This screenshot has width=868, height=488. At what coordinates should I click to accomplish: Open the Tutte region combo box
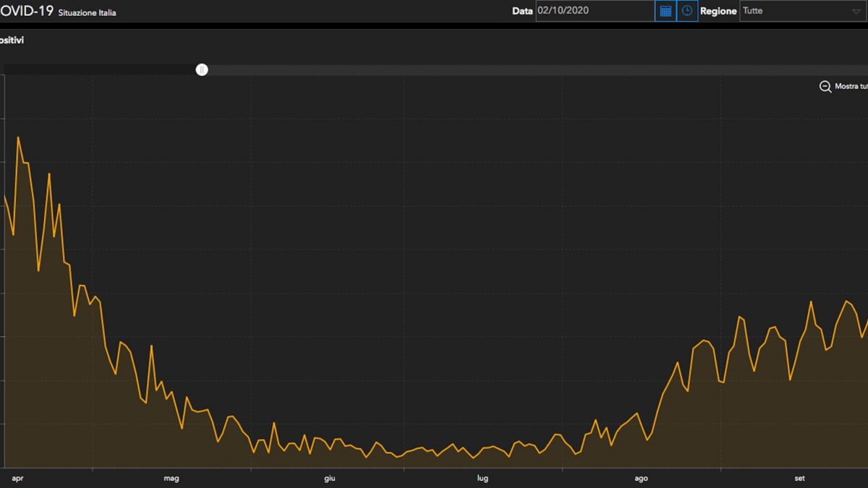804,11
